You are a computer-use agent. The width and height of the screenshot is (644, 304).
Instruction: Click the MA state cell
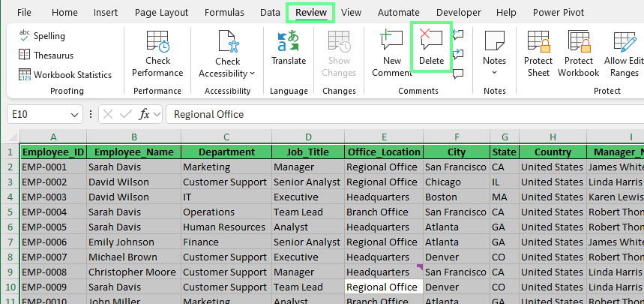click(x=505, y=197)
